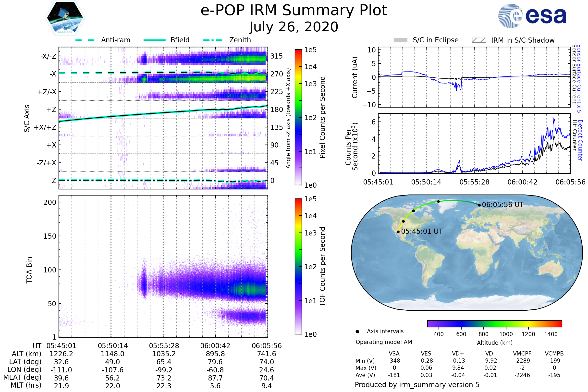Click the Pixel Counts per Second colorbar

pyautogui.click(x=298, y=117)
